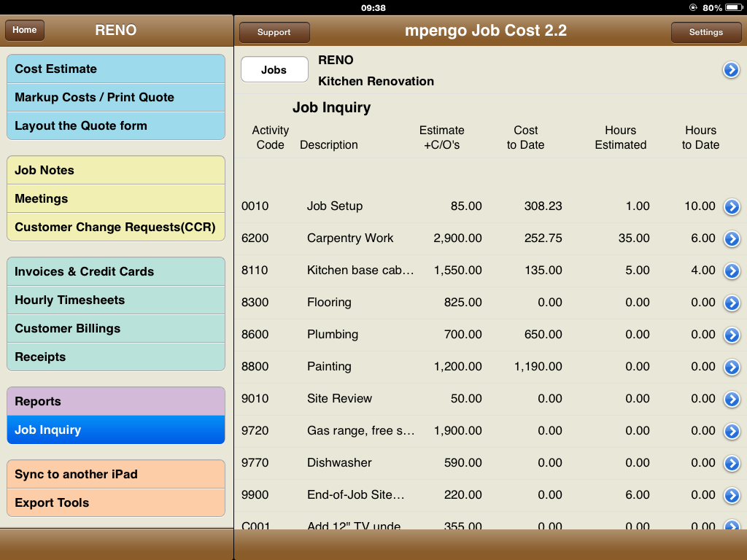
Task: Open details arrow for Job Setup row
Action: coord(731,207)
